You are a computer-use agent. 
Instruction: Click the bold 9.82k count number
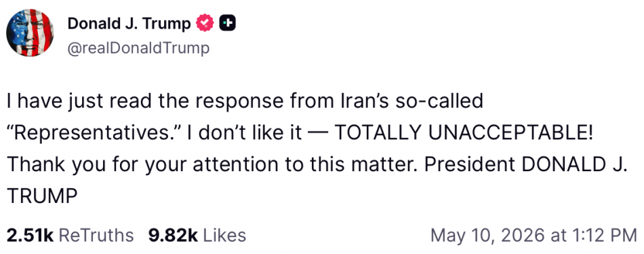coord(173,236)
